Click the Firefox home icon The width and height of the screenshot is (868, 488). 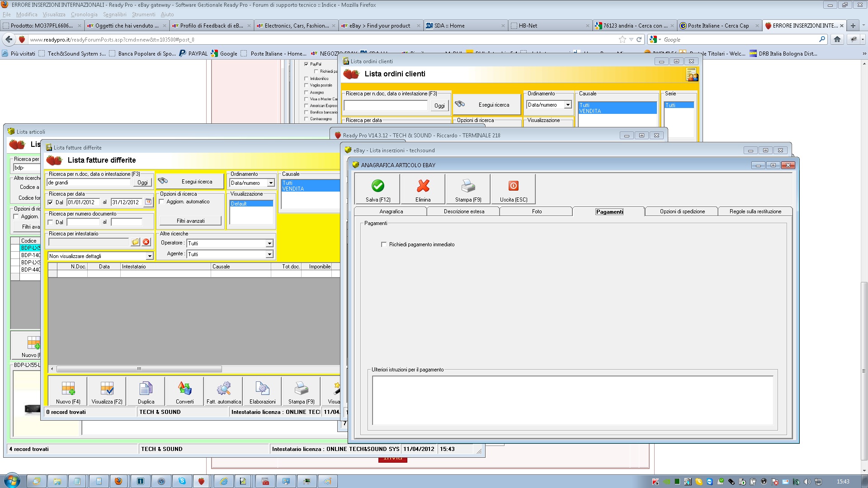[x=837, y=39]
